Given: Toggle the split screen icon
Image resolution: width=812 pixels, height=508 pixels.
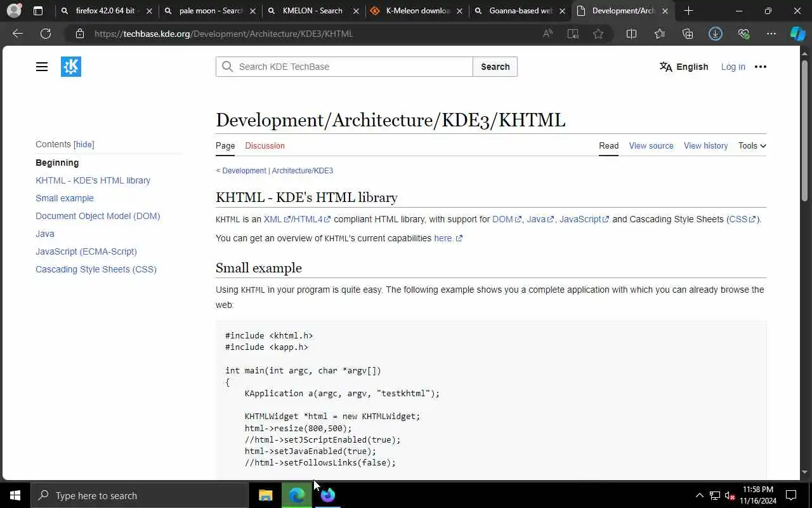Looking at the screenshot, I should (631, 34).
